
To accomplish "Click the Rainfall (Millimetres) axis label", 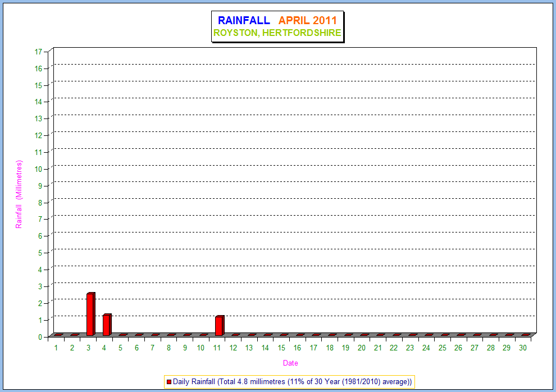I will click(x=19, y=194).
